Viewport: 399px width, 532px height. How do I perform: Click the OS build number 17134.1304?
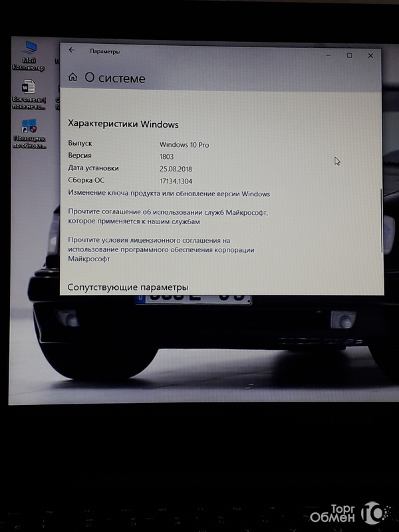[178, 180]
